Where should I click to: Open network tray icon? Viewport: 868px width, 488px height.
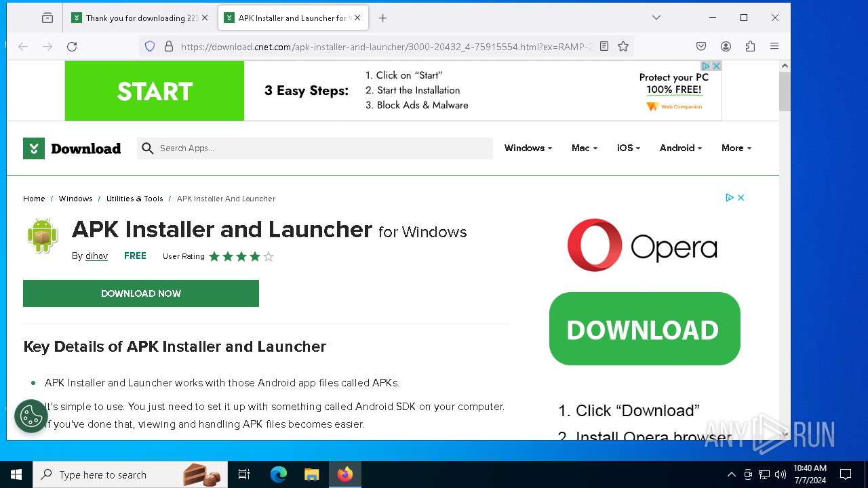coord(764,474)
